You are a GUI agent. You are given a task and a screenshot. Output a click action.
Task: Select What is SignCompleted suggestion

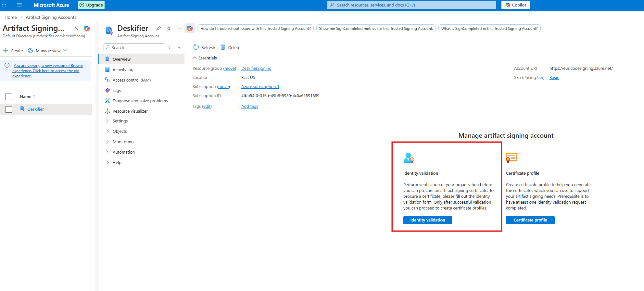[x=489, y=29]
